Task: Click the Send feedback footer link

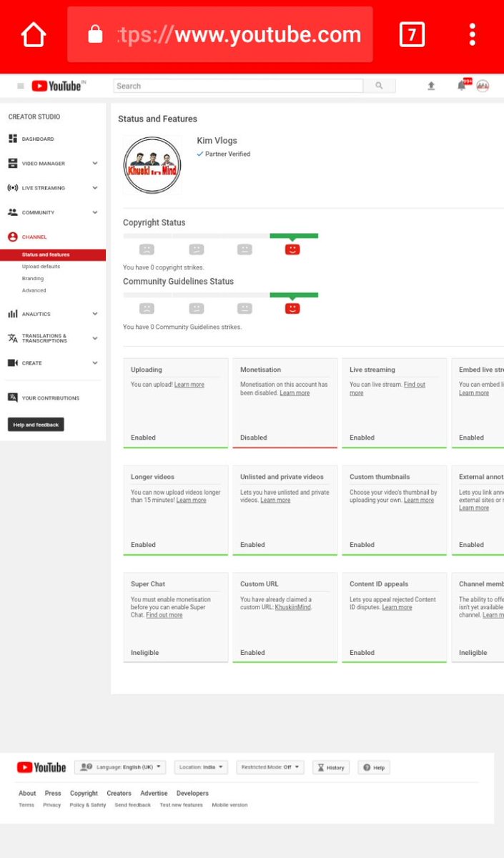Action: pos(133,805)
